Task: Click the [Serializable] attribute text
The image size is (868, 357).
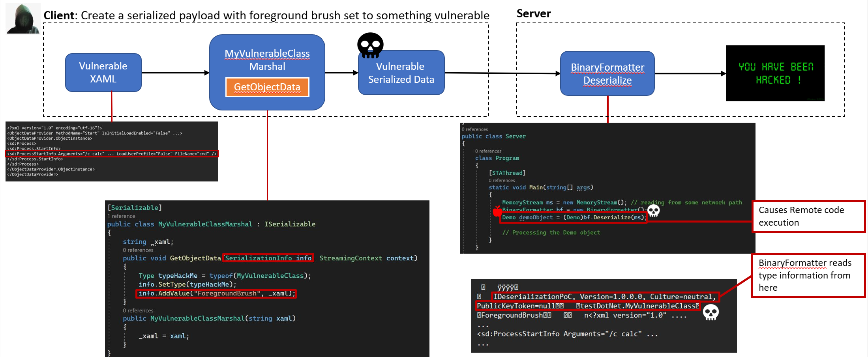Action: click(135, 207)
